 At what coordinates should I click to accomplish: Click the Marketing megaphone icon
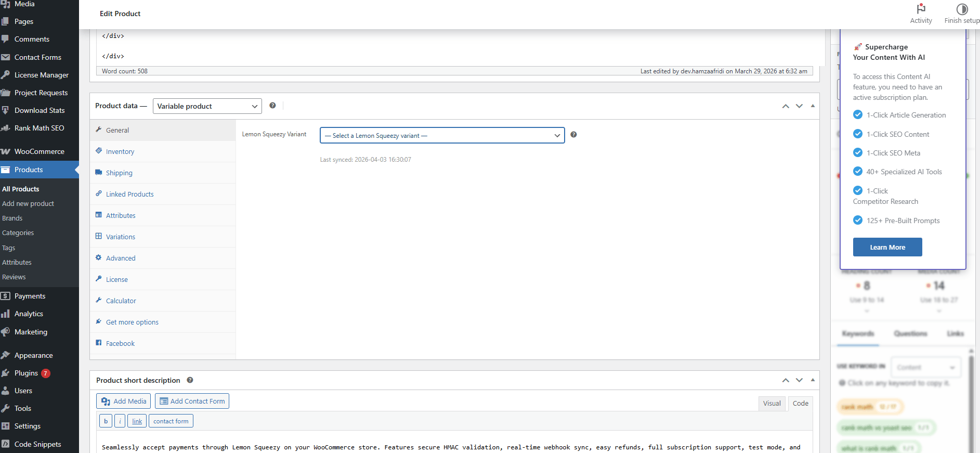[x=6, y=332]
